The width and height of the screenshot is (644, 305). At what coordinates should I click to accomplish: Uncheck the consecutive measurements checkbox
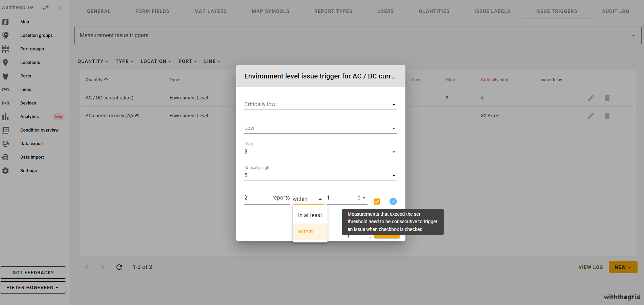pos(377,202)
